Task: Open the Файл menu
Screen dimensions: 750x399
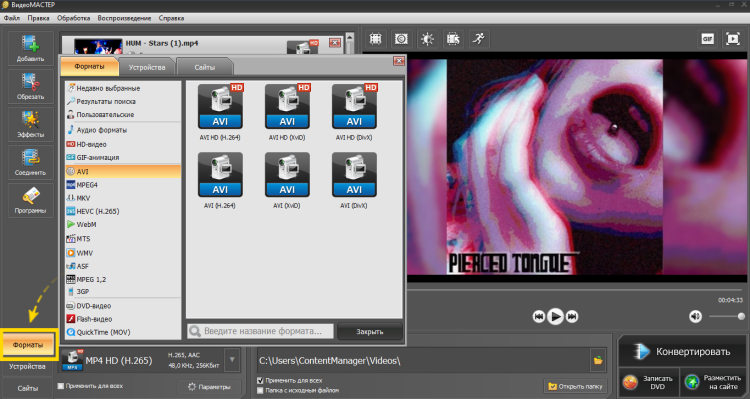Action: 12,18
